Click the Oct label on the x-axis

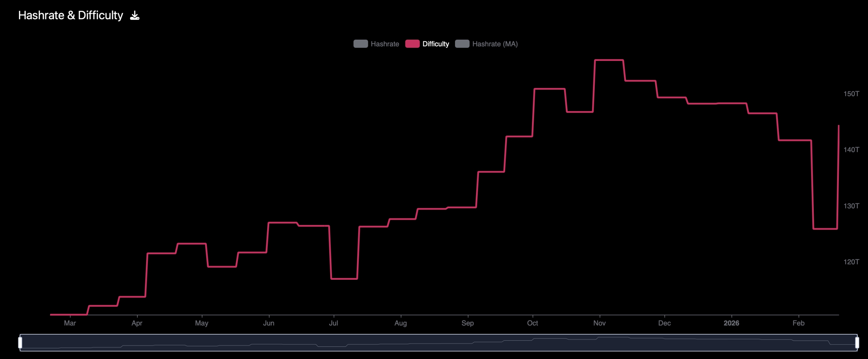532,323
